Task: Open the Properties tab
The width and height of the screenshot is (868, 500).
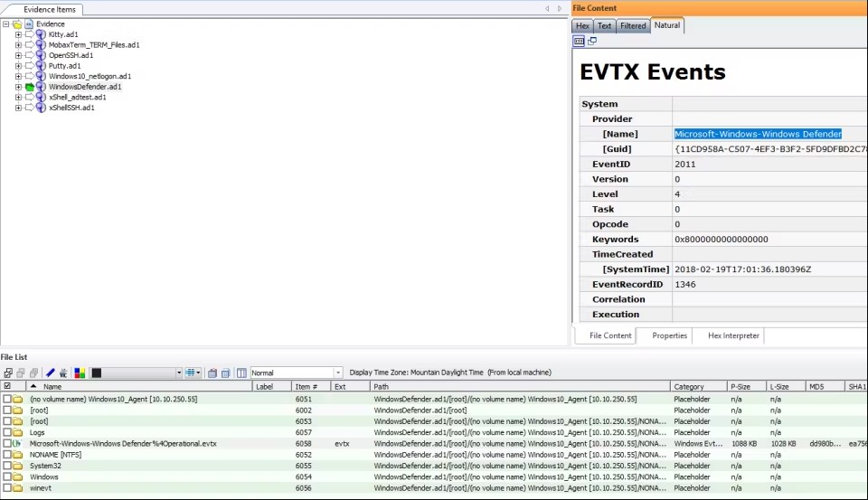Action: click(669, 335)
